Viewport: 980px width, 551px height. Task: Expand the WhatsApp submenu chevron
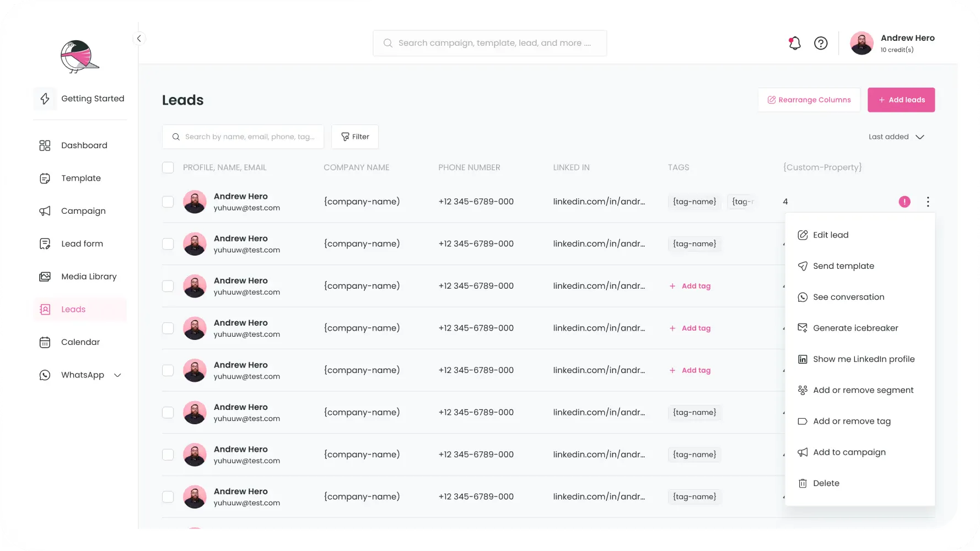click(117, 375)
